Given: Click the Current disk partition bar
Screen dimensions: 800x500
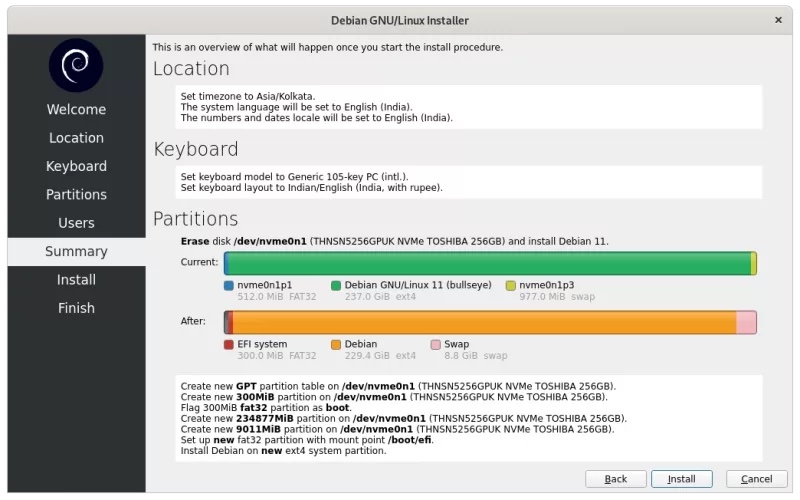Looking at the screenshot, I should [x=490, y=263].
